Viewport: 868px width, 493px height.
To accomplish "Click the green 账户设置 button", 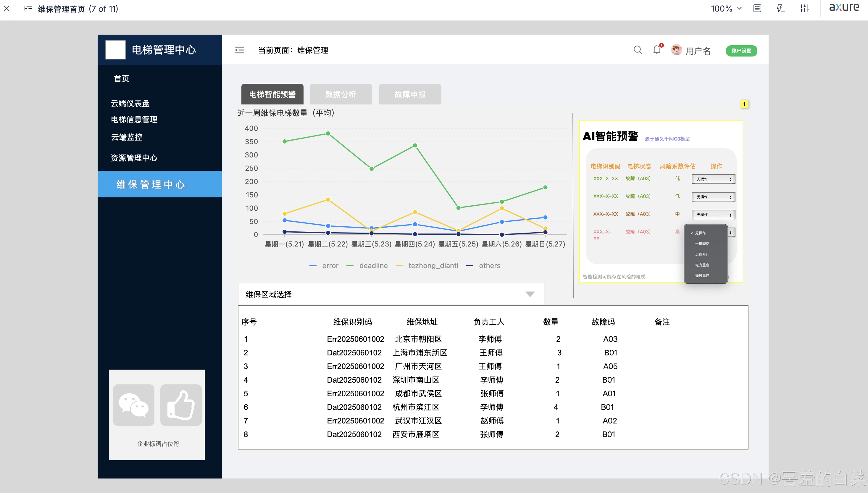I will tap(741, 50).
